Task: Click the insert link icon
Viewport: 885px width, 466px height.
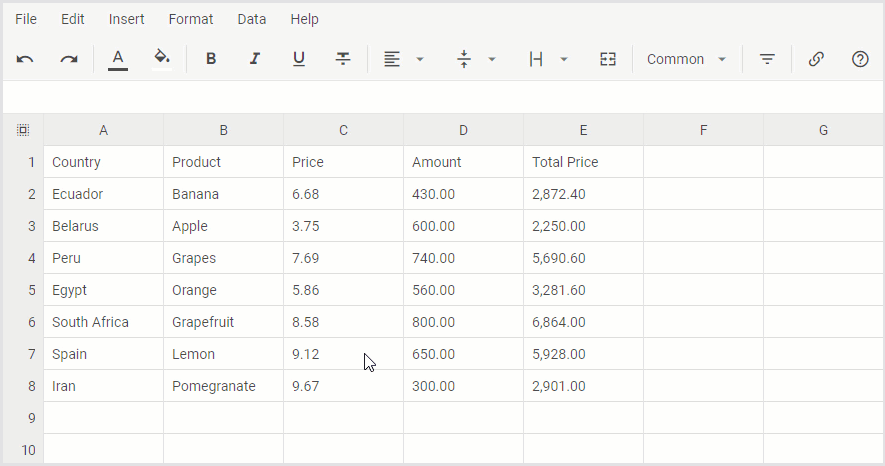Action: (x=816, y=59)
